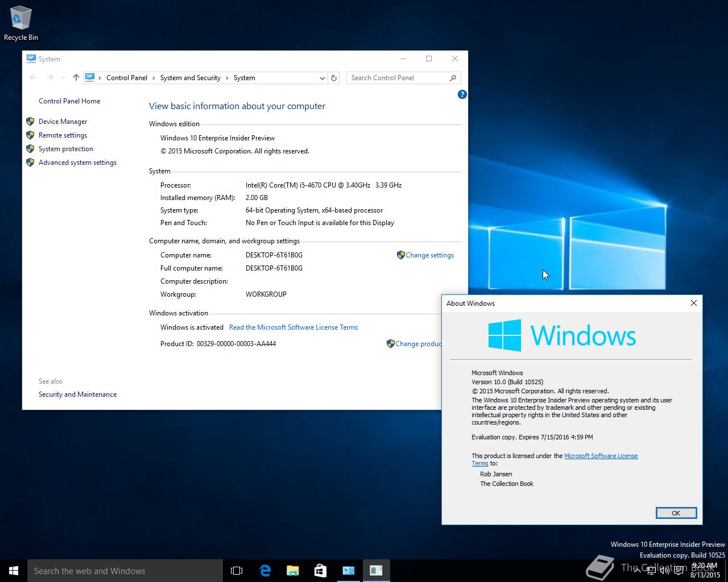Viewport: 728px width, 582px height.
Task: Click The Collection Book organization text in dialog
Action: 507,484
